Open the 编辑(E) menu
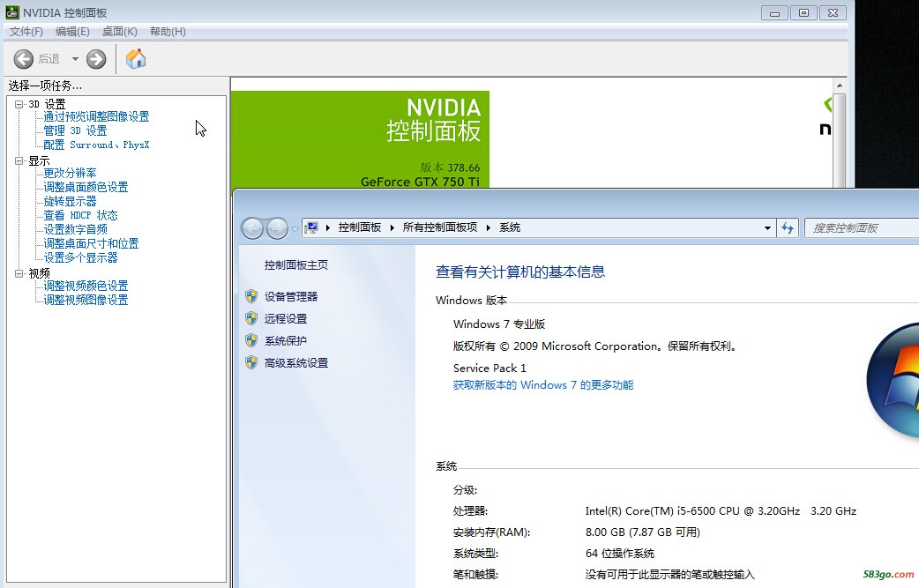The height and width of the screenshot is (588, 919). click(x=72, y=32)
